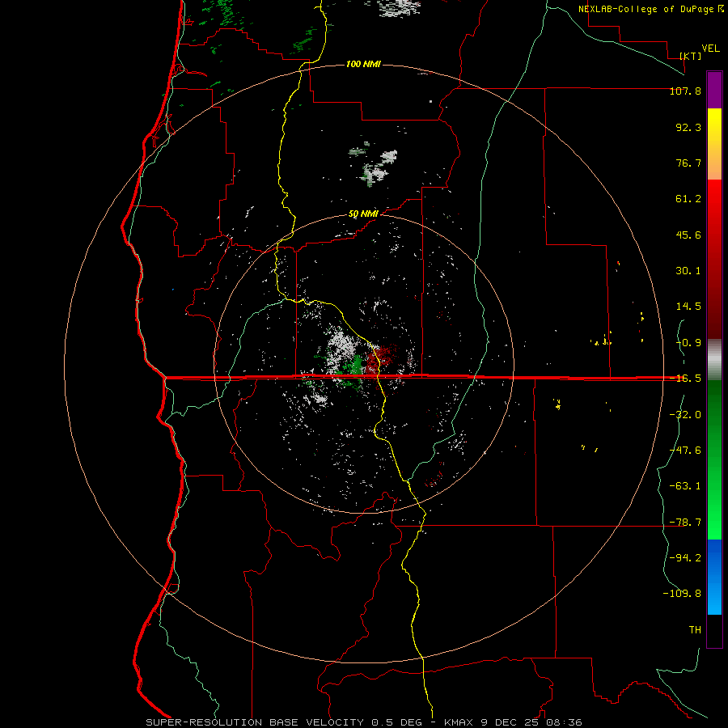Viewport: 728px width, 728px height.
Task: Pick the blue segment of color bar
Action: tap(714, 577)
